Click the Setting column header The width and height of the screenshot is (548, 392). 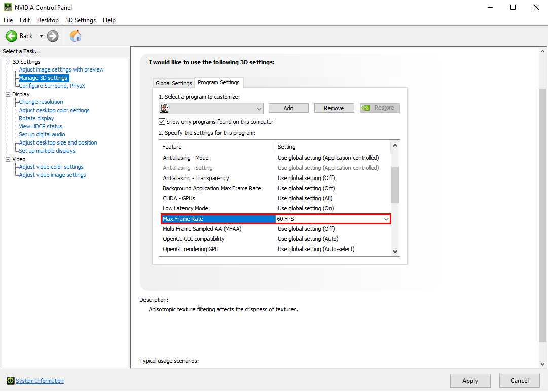(333, 147)
